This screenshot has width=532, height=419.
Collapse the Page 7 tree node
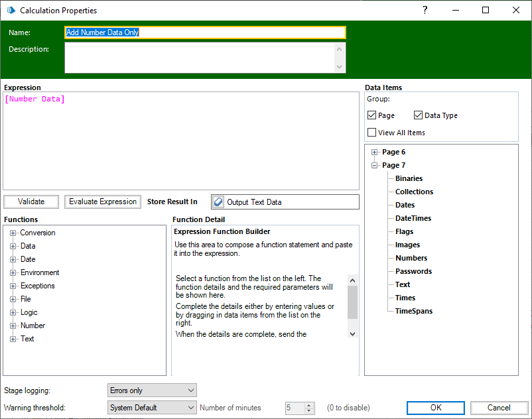click(x=375, y=166)
